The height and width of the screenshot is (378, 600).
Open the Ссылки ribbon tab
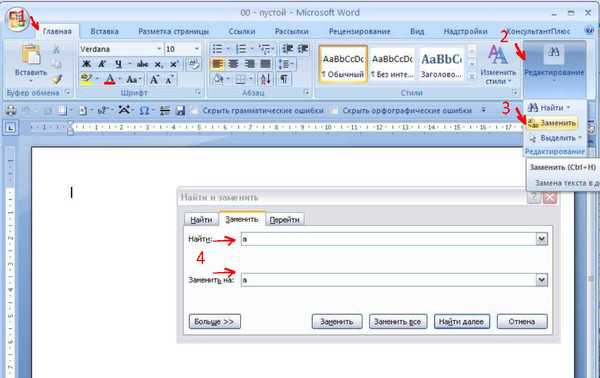tap(242, 31)
